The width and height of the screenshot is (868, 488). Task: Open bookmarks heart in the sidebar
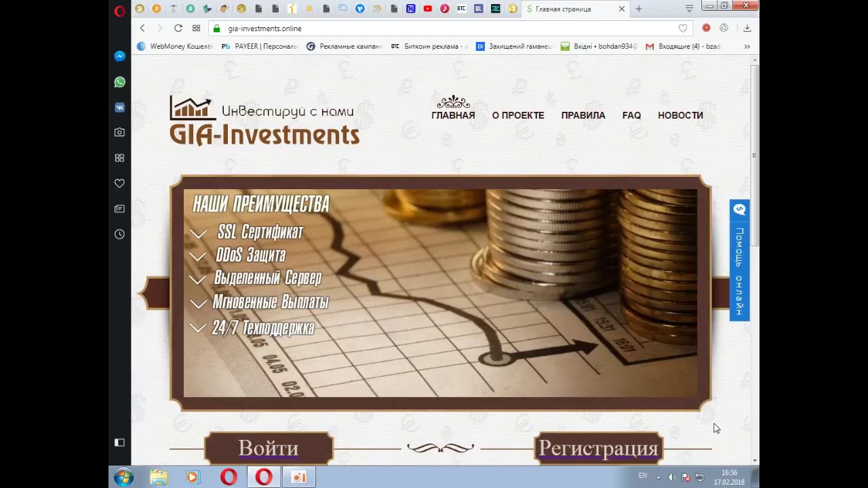(119, 183)
